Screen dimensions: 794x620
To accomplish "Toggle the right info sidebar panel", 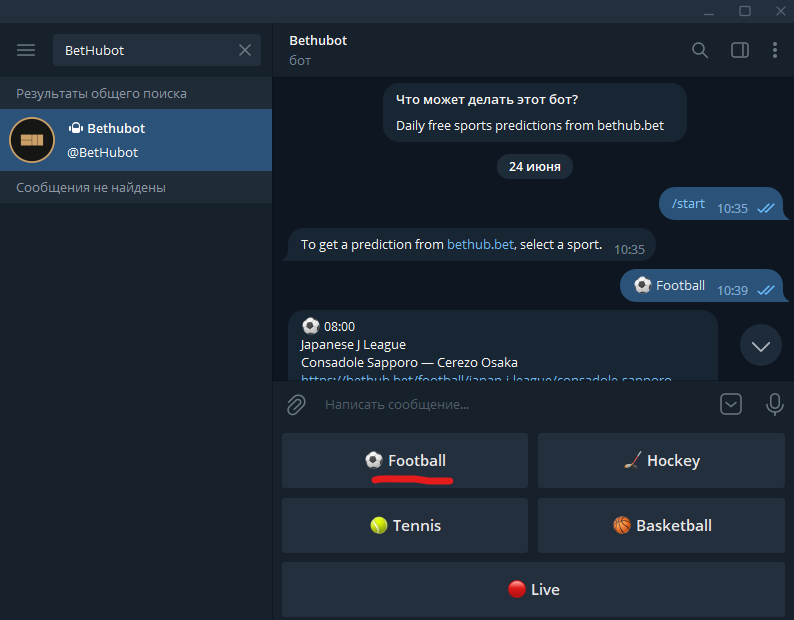I will point(740,50).
